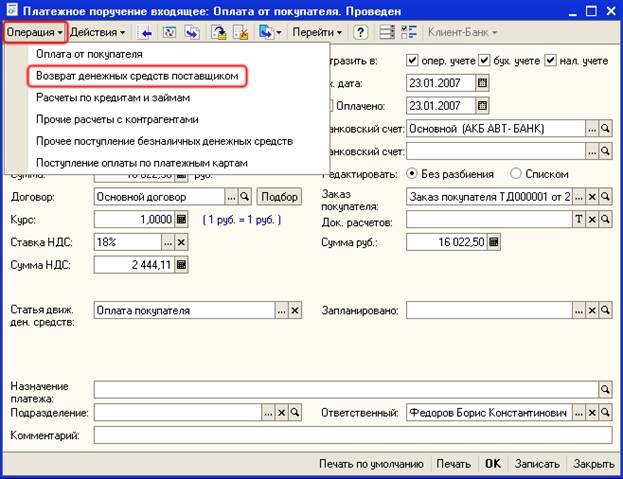Open the Операция dropdown menu
The width and height of the screenshot is (623, 479).
click(35, 32)
